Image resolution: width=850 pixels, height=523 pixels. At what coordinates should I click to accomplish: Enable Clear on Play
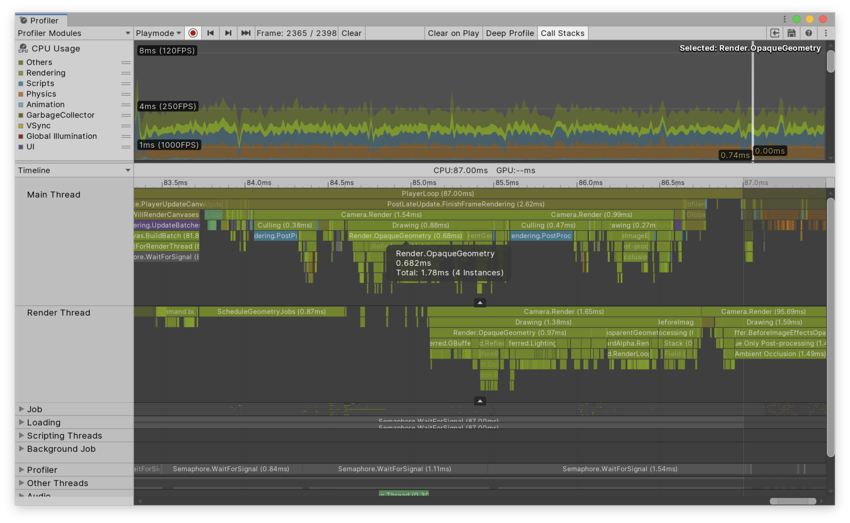pos(453,33)
